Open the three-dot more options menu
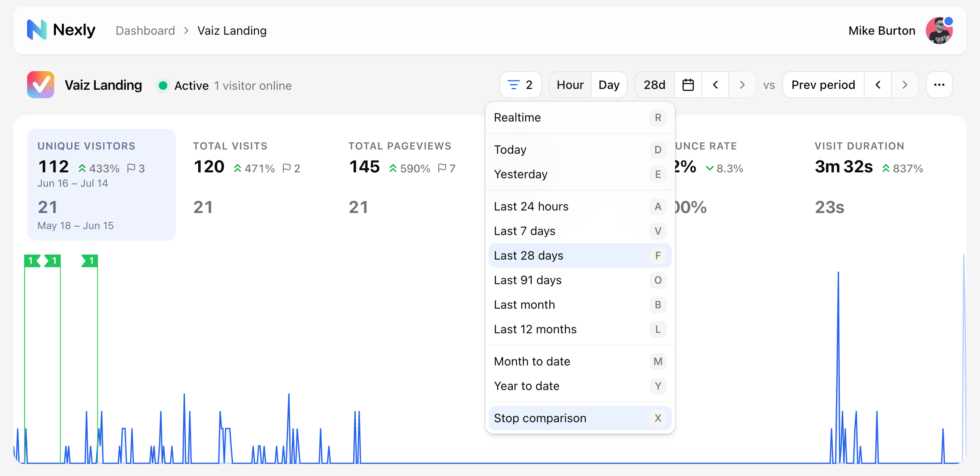Image resolution: width=980 pixels, height=476 pixels. (939, 85)
